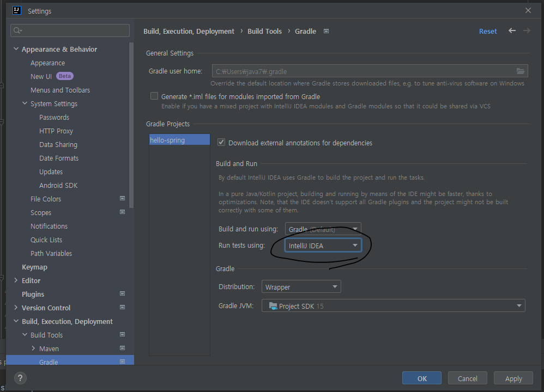Open Keymap settings
544x392 pixels.
click(34, 267)
